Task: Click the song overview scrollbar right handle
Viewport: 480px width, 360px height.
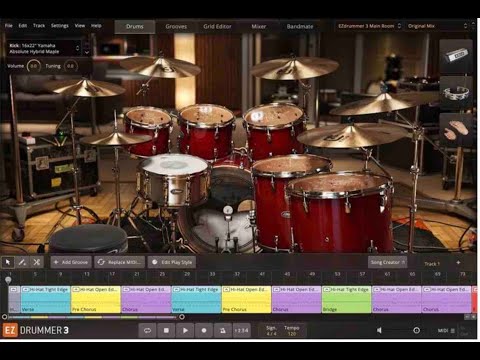Action: (x=182, y=317)
